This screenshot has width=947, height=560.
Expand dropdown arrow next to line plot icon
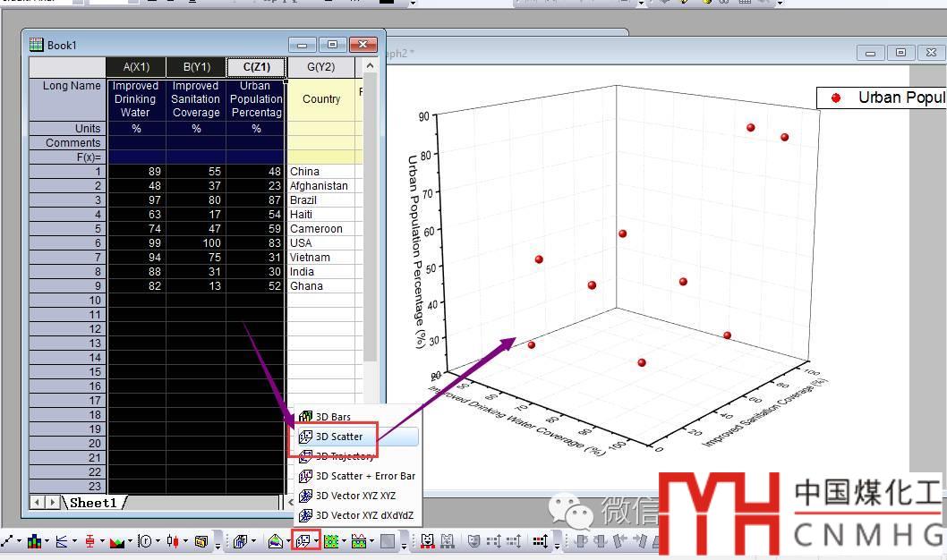pos(20,542)
